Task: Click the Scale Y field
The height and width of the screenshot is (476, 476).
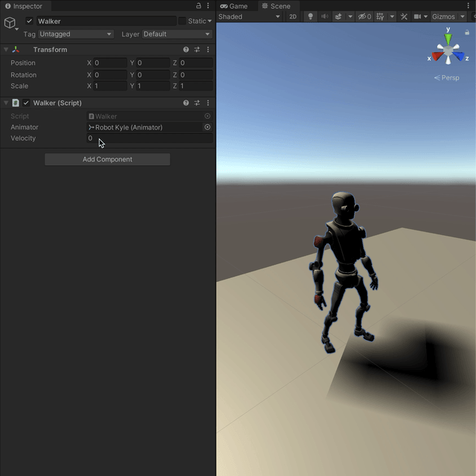Action: [153, 86]
